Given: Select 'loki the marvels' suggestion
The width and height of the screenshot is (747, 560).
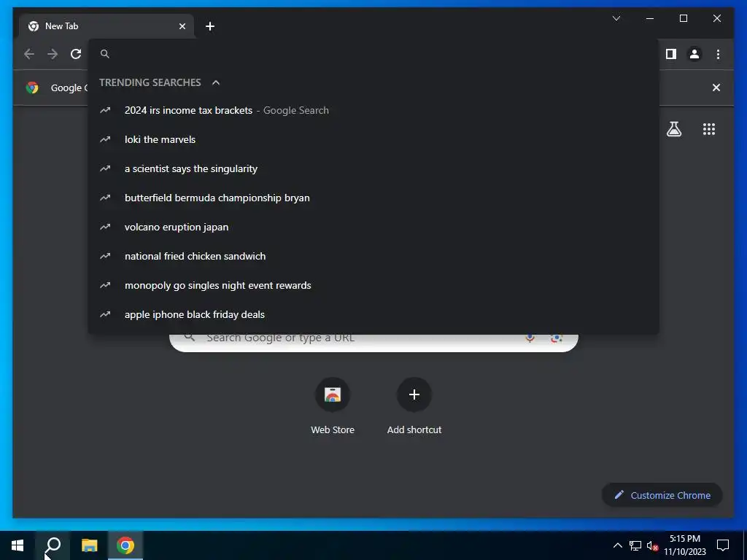Looking at the screenshot, I should (x=373, y=139).
